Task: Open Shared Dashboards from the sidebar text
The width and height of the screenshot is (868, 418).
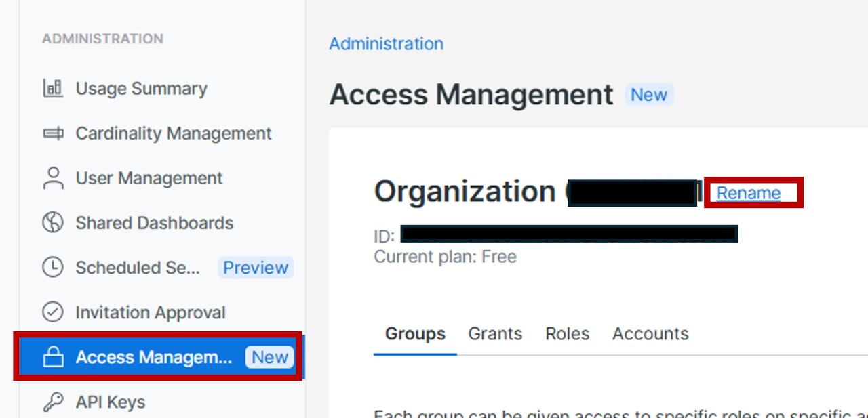Action: click(x=154, y=223)
